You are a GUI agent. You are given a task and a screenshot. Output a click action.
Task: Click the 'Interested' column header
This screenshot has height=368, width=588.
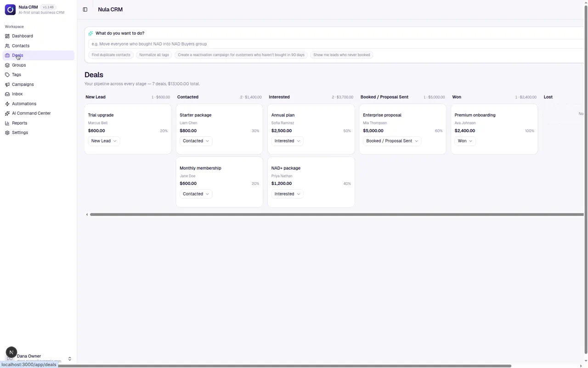coord(279,97)
